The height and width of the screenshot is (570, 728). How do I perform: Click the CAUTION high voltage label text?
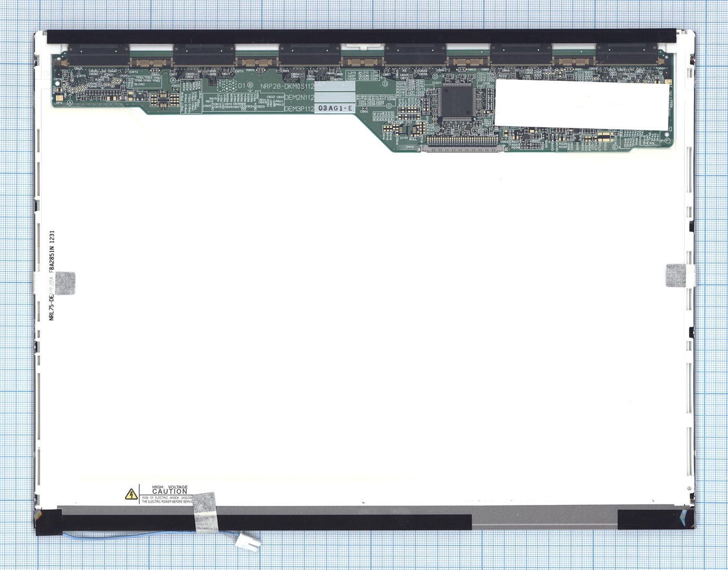(168, 490)
